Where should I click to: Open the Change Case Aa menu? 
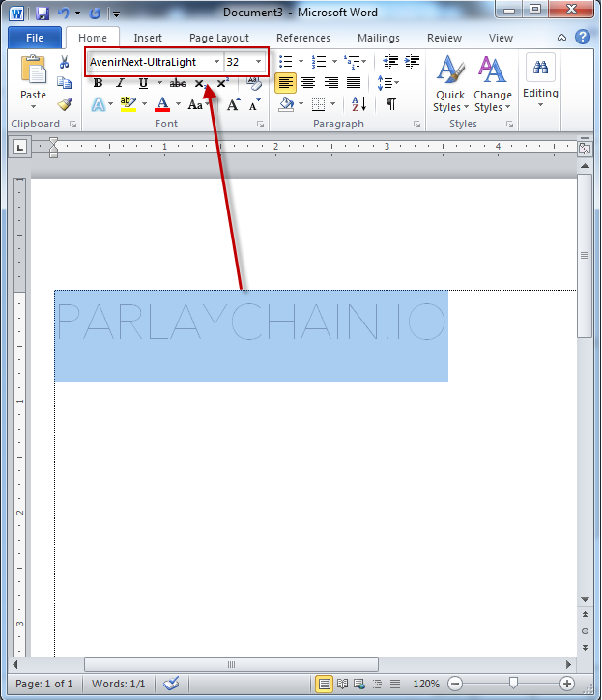click(196, 105)
